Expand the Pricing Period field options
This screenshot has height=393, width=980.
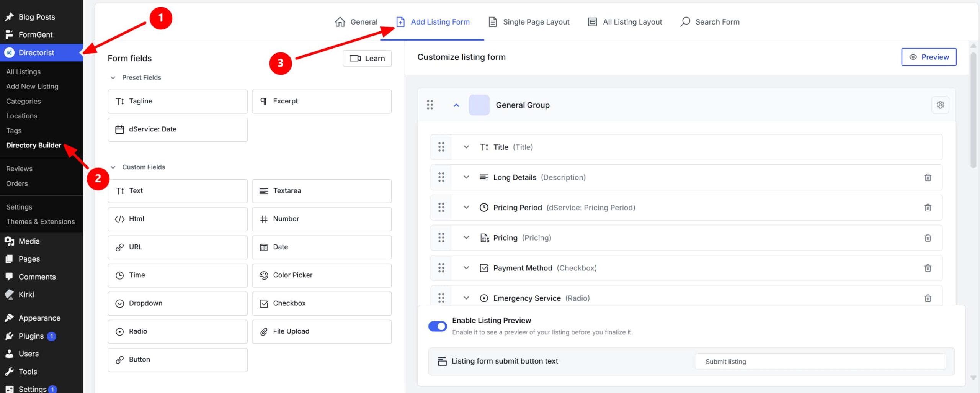click(x=466, y=208)
